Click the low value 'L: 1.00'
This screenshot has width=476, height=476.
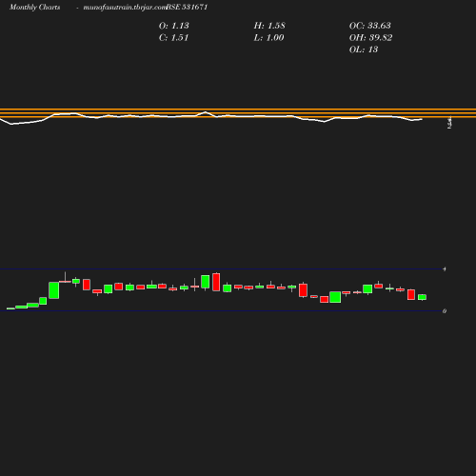point(268,38)
